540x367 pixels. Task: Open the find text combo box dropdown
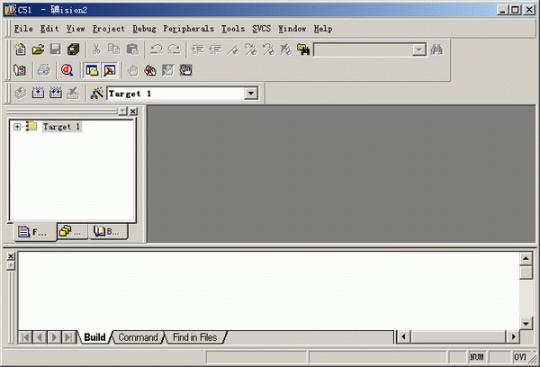[x=419, y=50]
